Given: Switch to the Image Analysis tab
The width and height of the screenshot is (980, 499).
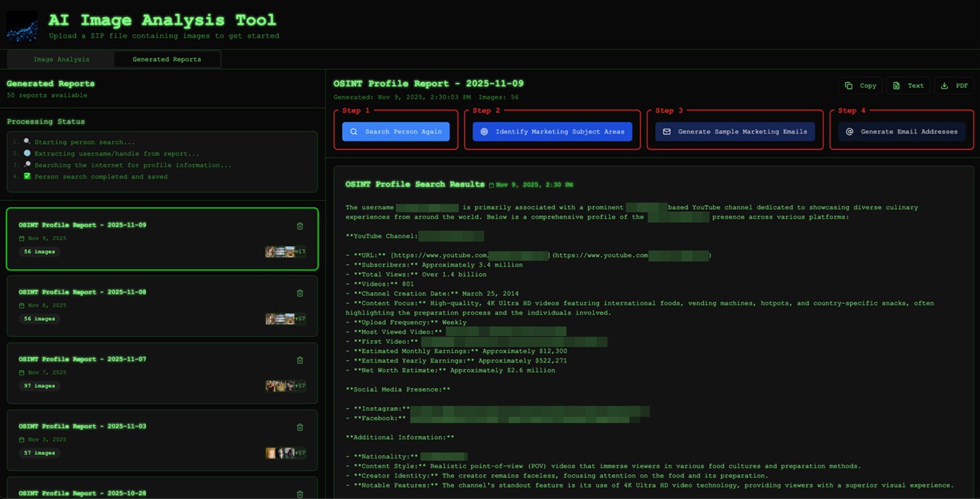Looking at the screenshot, I should pos(61,60).
